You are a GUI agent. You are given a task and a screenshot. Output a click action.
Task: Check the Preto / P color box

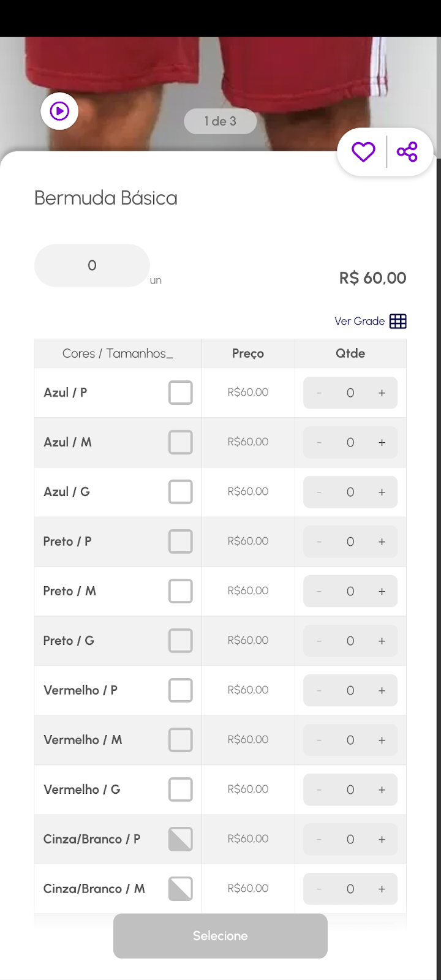181,541
